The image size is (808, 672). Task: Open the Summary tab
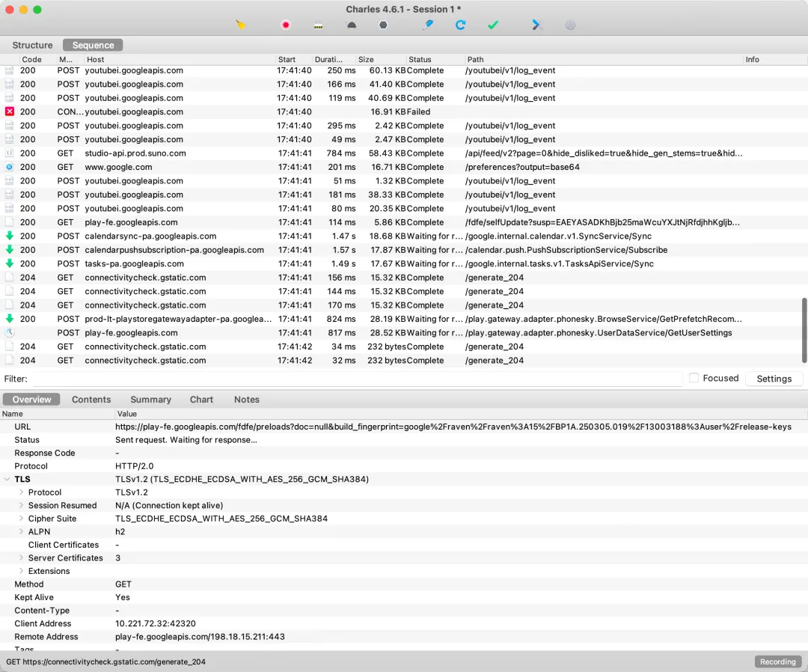click(150, 400)
